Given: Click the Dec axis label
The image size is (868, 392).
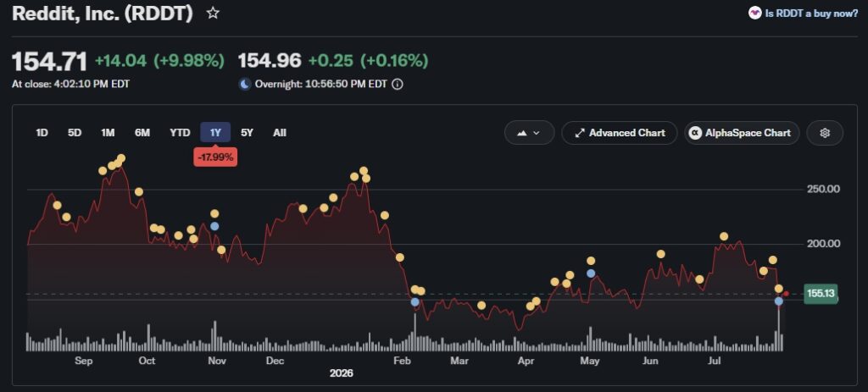Looking at the screenshot, I should coord(275,361).
